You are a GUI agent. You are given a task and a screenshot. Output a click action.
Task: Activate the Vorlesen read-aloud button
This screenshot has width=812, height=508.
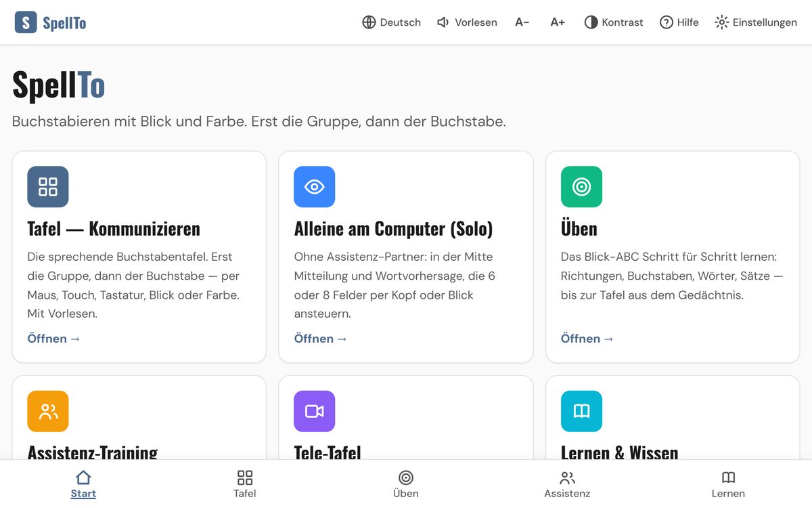[x=467, y=22]
